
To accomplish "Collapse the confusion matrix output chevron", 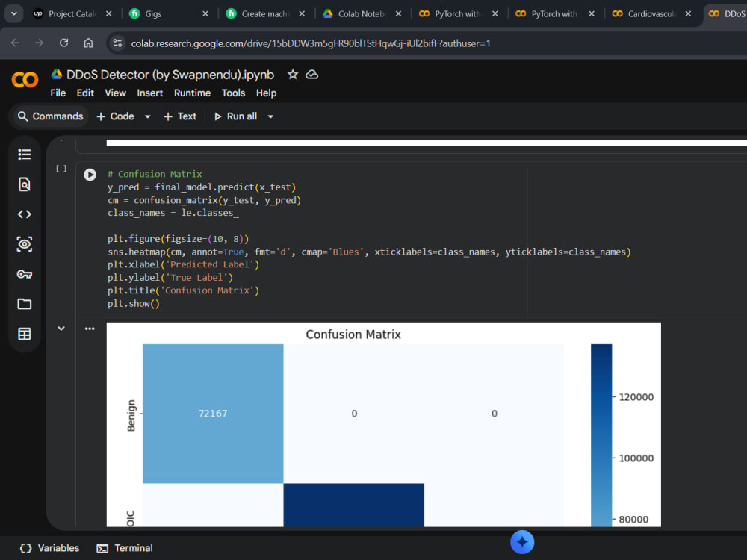I will point(61,329).
